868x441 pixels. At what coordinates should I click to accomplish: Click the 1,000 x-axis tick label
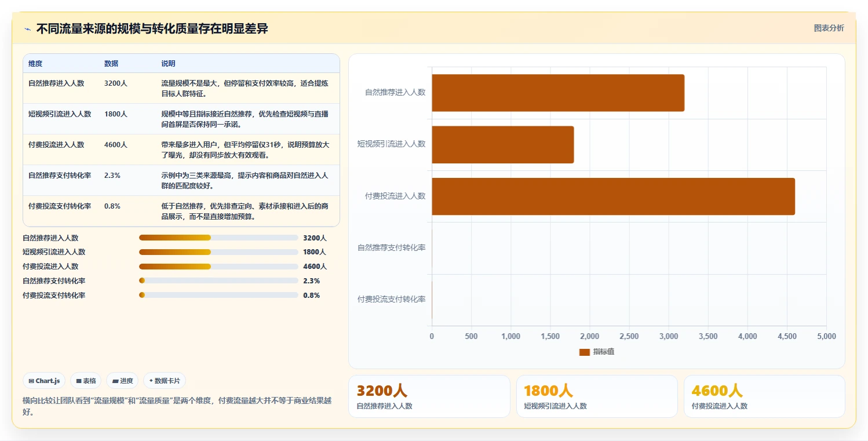point(510,337)
